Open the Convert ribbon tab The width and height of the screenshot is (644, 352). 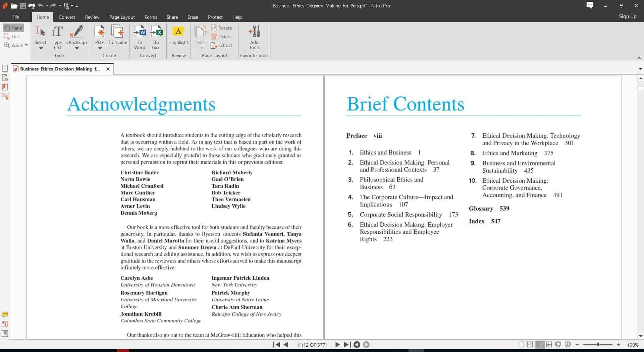coord(67,17)
